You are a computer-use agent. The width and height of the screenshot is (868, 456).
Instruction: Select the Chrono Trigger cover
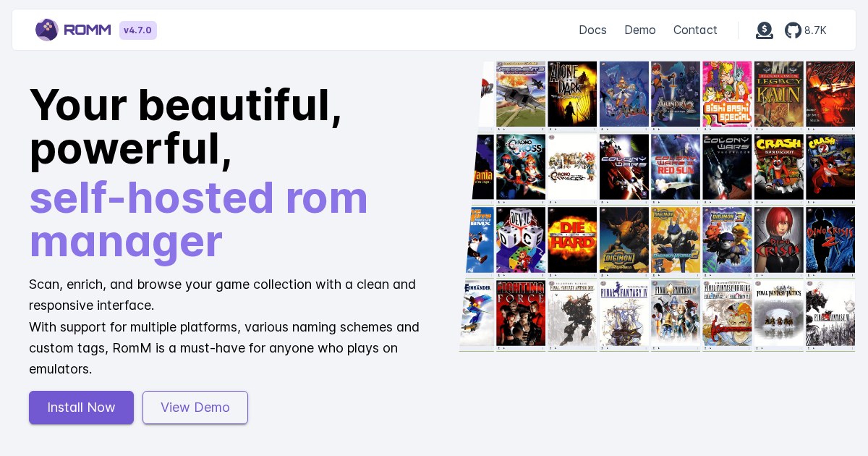[x=572, y=167]
